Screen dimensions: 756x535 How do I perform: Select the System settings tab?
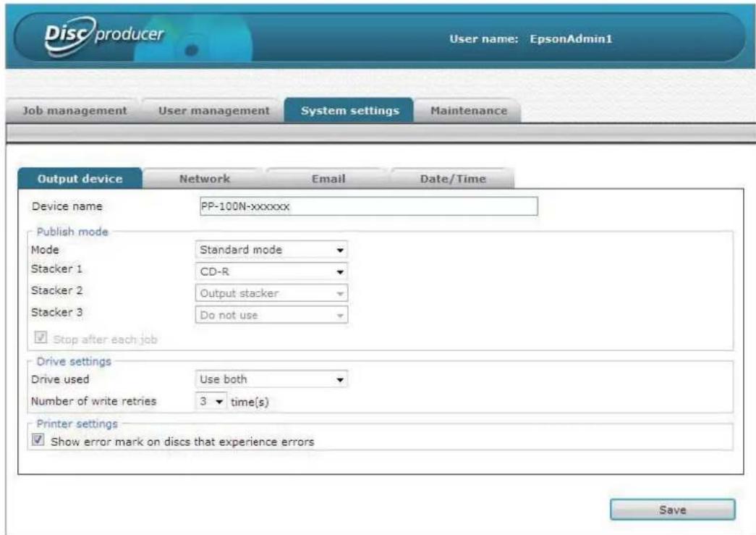[x=349, y=111]
